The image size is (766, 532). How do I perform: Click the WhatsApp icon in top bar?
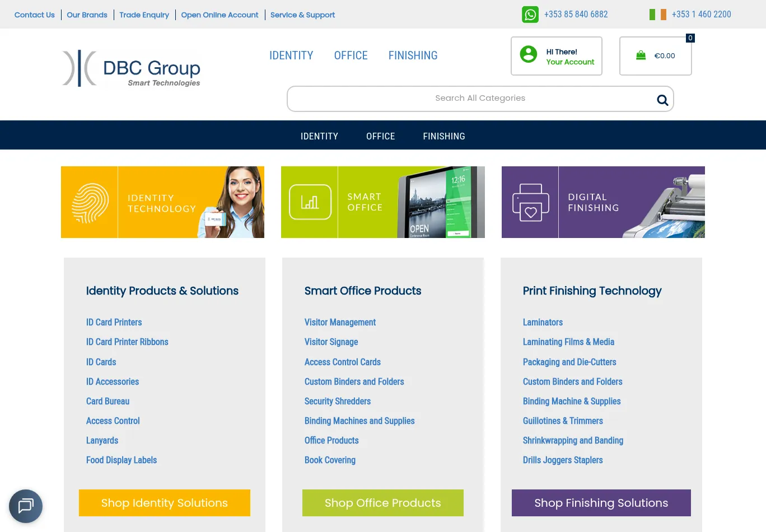530,15
